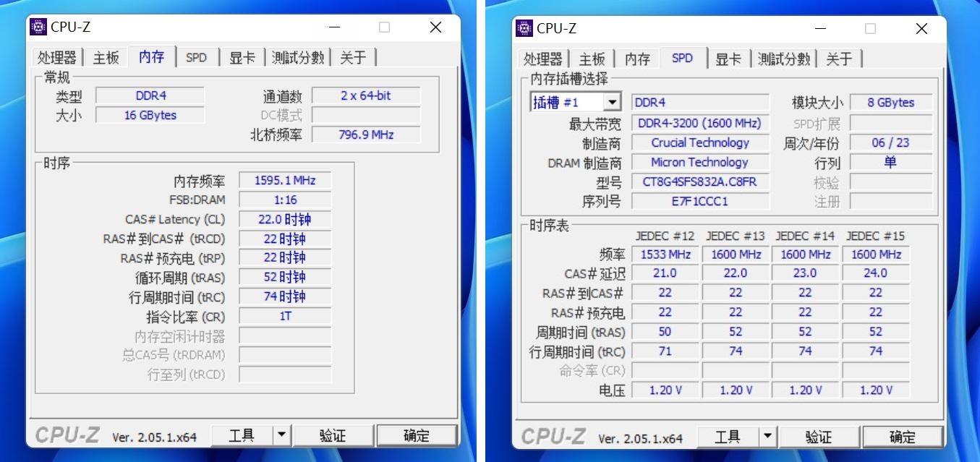This screenshot has height=462, width=980.
Task: Click the 52 时钟 tRAS value
Action: point(285,277)
